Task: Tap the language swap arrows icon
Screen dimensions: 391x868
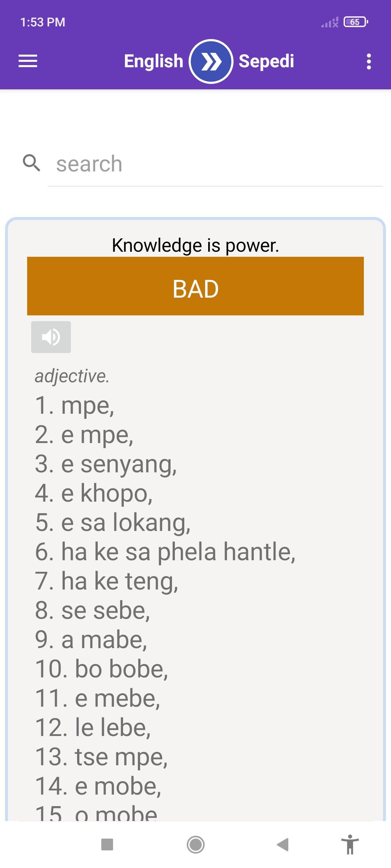Action: point(211,61)
